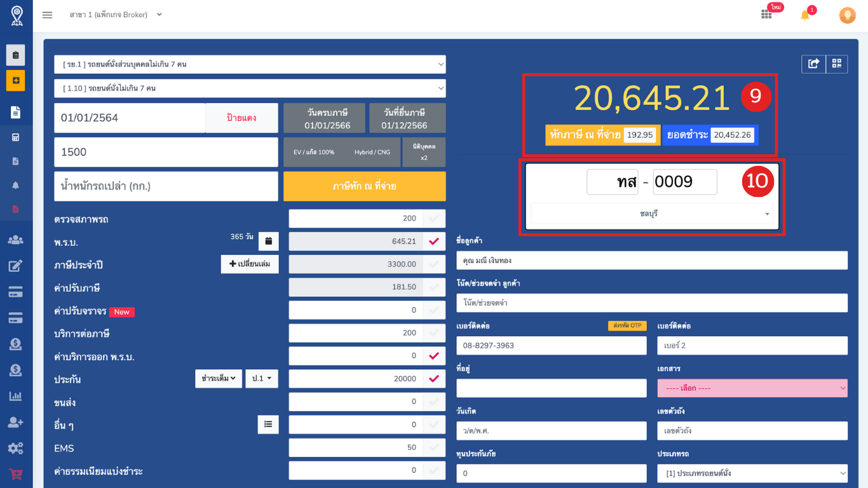The image size is (868, 488).
Task: Open the [รย.1] vehicle type dropdown
Action: pyautogui.click(x=250, y=64)
